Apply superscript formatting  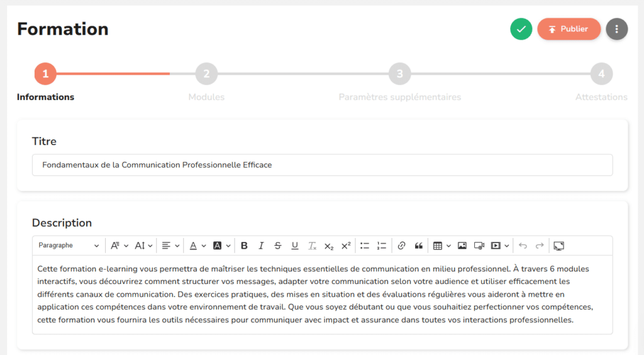[x=346, y=246]
